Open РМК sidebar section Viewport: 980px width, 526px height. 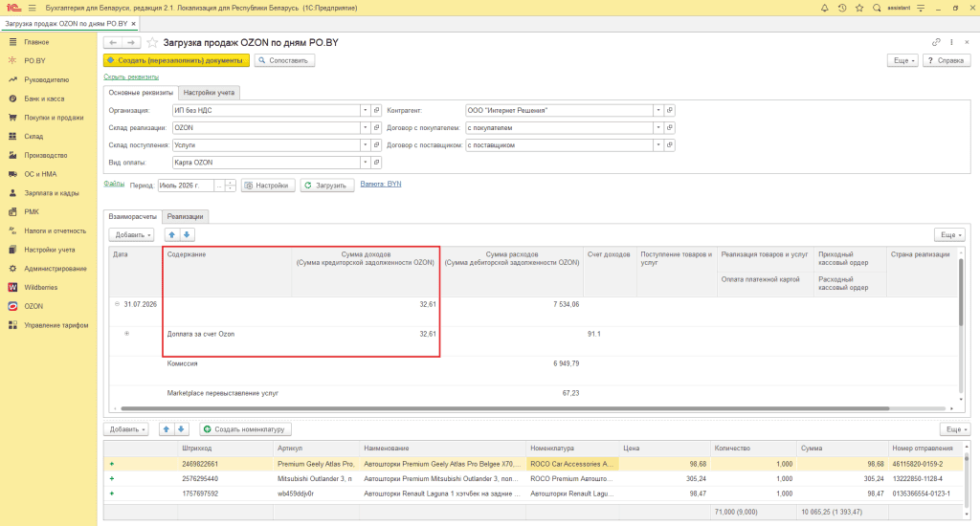(x=32, y=211)
